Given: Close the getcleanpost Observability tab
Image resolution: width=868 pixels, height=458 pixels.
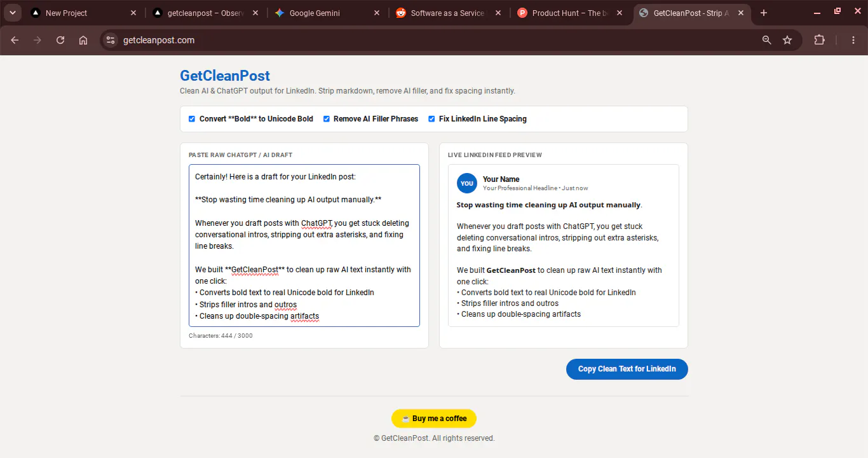Looking at the screenshot, I should (255, 13).
